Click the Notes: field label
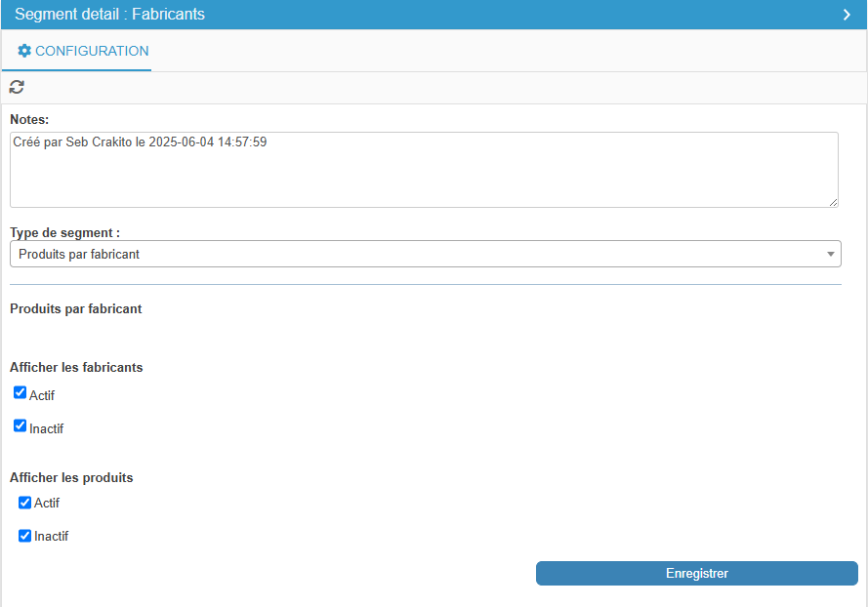 pos(29,119)
